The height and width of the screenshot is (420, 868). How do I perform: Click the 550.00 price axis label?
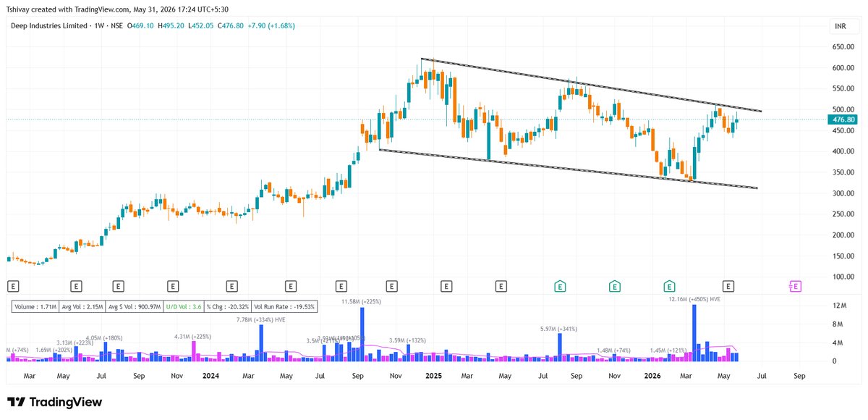[843, 89]
